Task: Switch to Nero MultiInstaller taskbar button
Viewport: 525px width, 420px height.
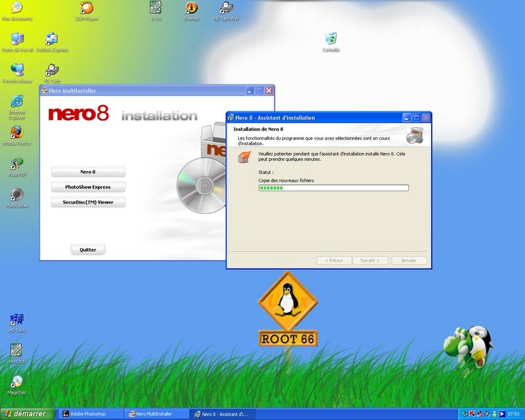Action: (x=156, y=414)
